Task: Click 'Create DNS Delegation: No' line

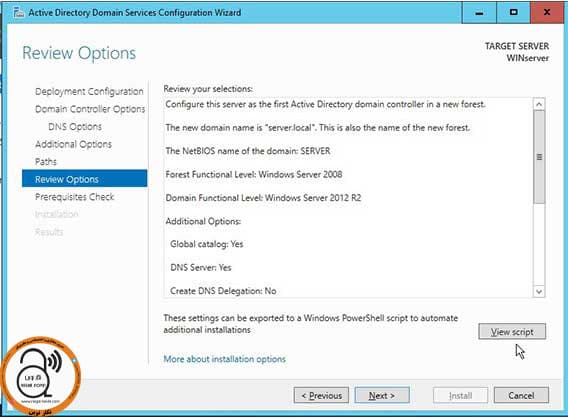Action: (x=223, y=291)
